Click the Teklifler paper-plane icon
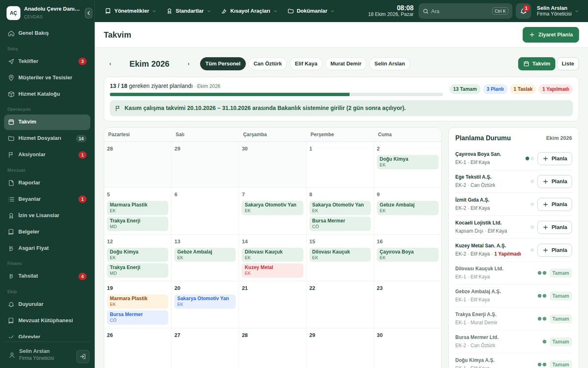 click(11, 61)
